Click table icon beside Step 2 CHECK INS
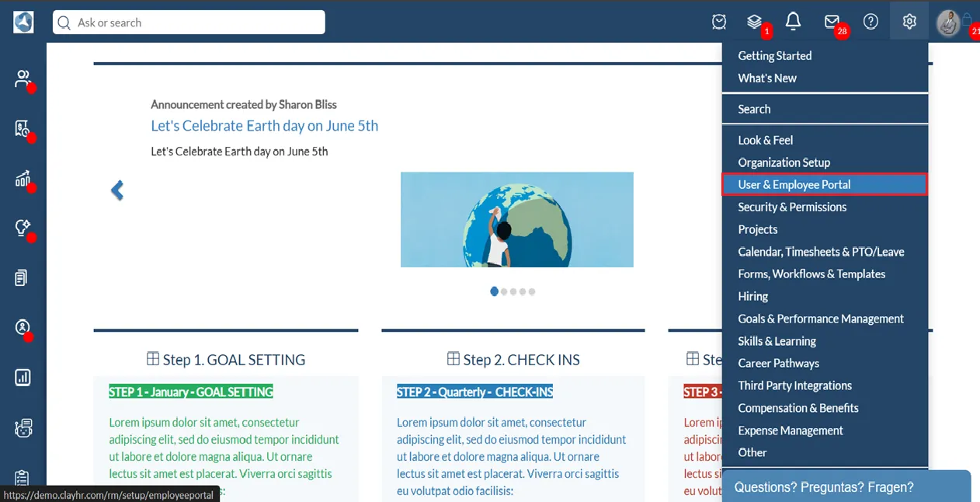Image resolution: width=980 pixels, height=502 pixels. coord(454,358)
